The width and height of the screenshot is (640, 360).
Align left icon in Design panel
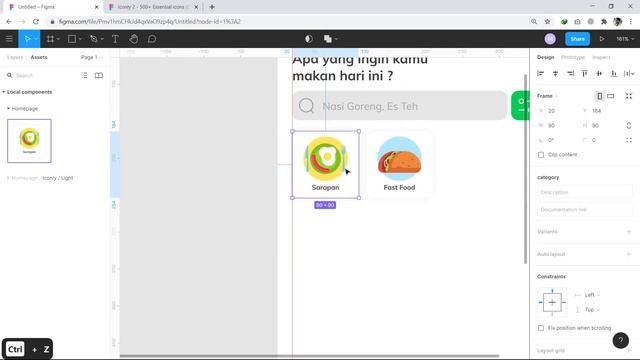click(x=541, y=73)
